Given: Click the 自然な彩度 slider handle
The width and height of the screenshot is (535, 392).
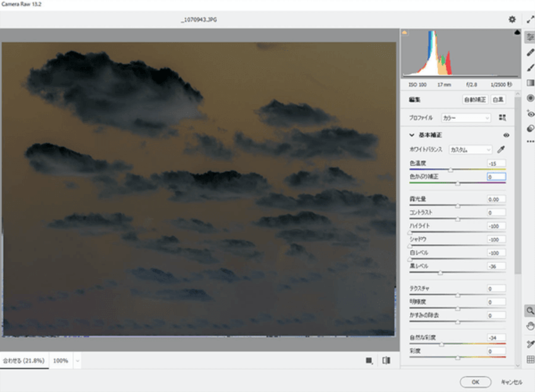Looking at the screenshot, I should point(442,344).
